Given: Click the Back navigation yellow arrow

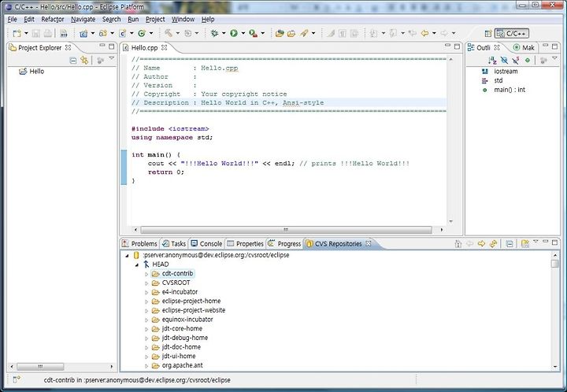Looking at the screenshot, I should pyautogui.click(x=424, y=33).
